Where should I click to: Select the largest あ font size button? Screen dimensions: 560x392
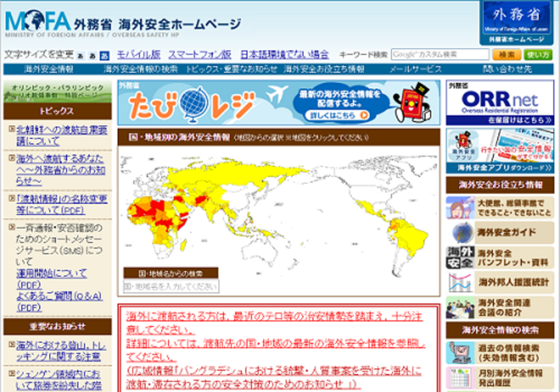pyautogui.click(x=104, y=56)
